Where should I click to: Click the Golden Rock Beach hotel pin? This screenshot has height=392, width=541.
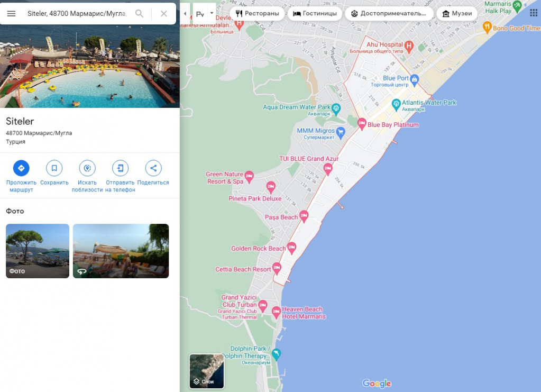(291, 248)
